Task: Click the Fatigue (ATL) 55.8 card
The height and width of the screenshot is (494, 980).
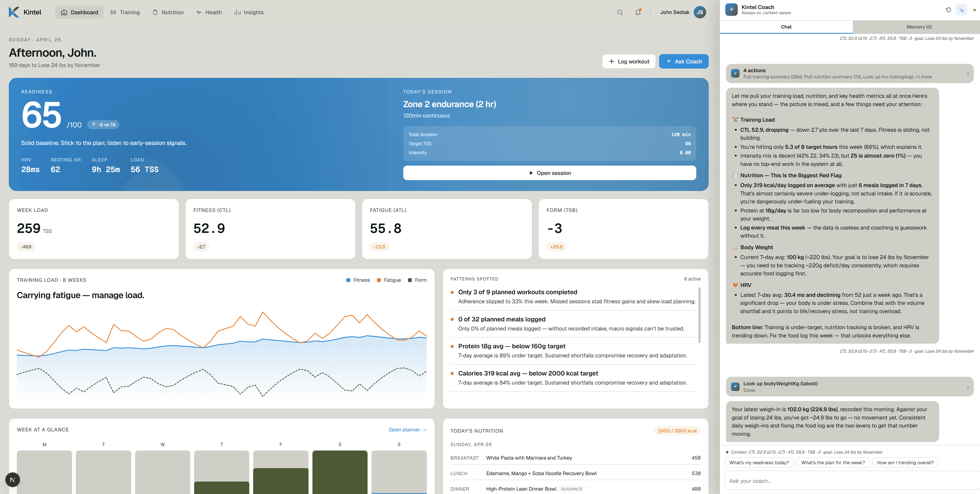Action: [447, 229]
